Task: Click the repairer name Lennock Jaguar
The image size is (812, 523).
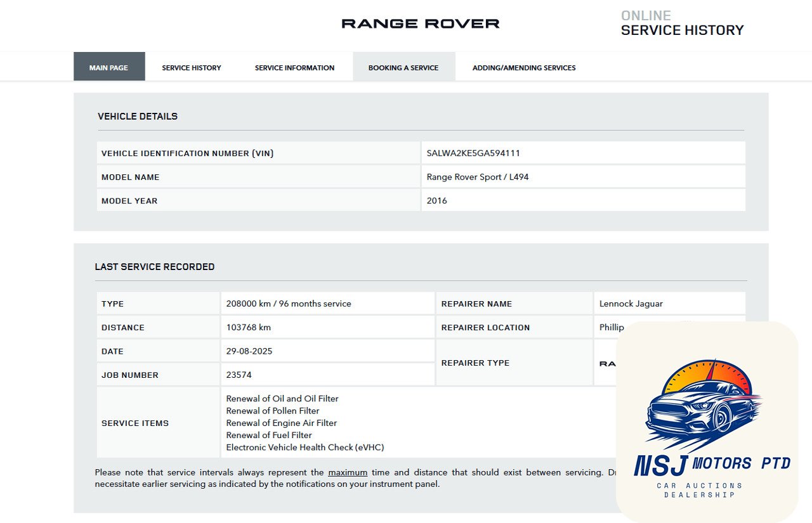Action: (631, 304)
